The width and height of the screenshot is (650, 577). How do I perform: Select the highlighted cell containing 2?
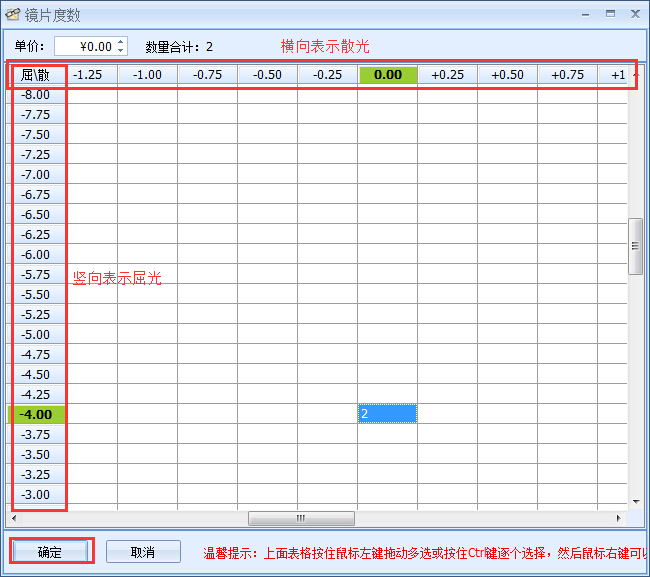[388, 414]
